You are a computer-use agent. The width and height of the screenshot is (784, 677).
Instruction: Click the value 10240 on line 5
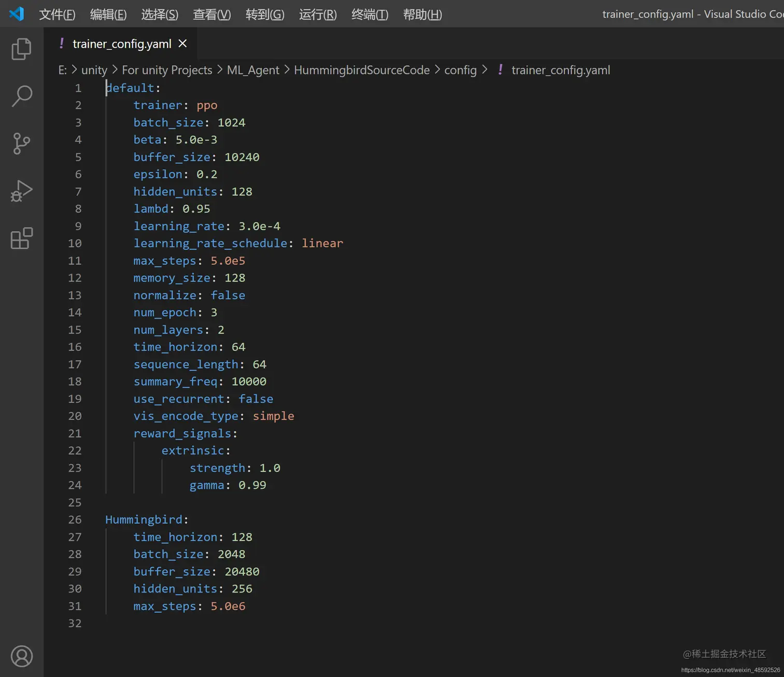tap(242, 157)
